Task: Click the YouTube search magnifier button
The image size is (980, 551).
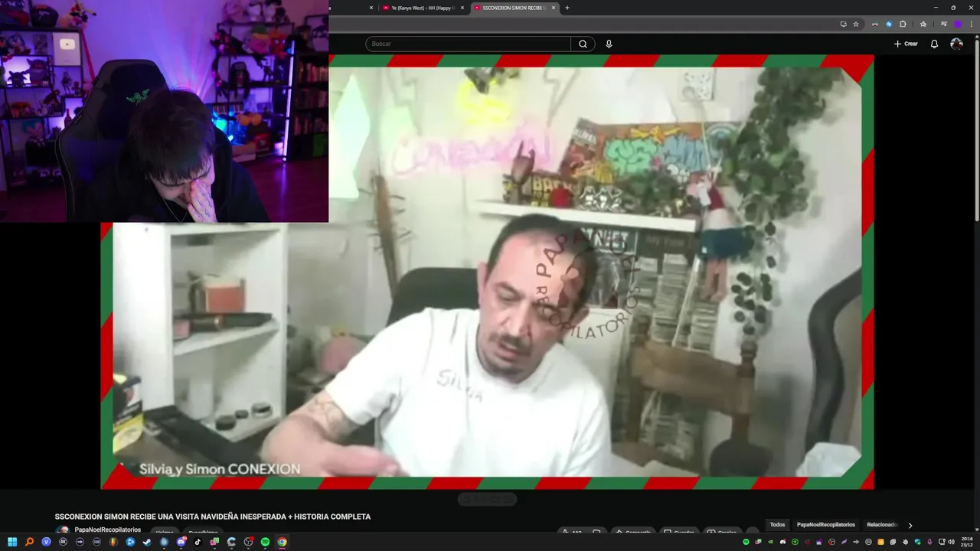Action: (x=583, y=44)
